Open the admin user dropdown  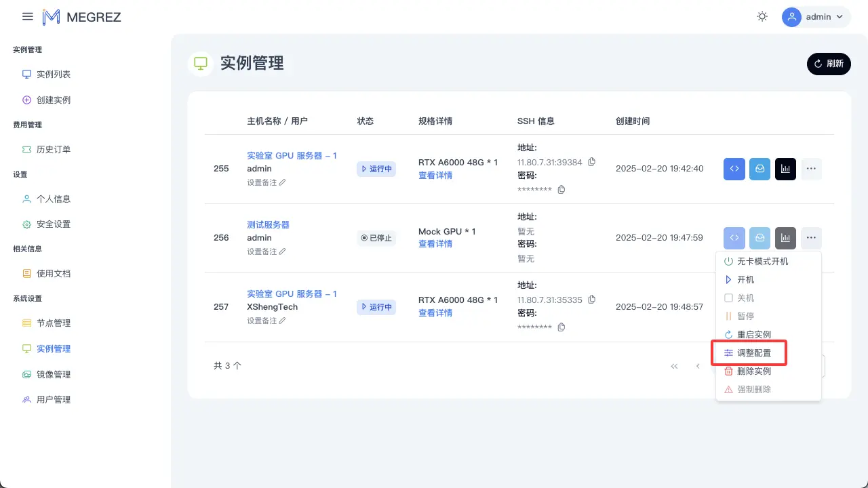tap(816, 17)
